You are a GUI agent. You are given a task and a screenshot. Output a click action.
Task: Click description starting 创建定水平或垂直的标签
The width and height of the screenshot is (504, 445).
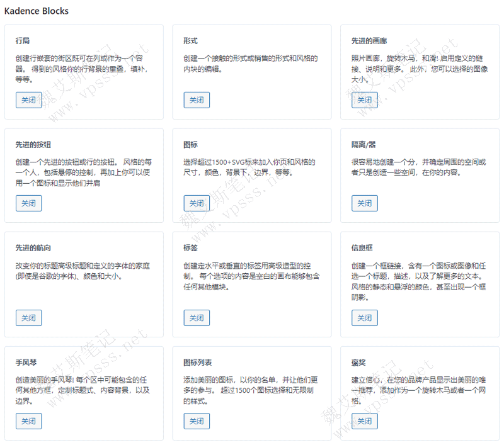pyautogui.click(x=251, y=276)
